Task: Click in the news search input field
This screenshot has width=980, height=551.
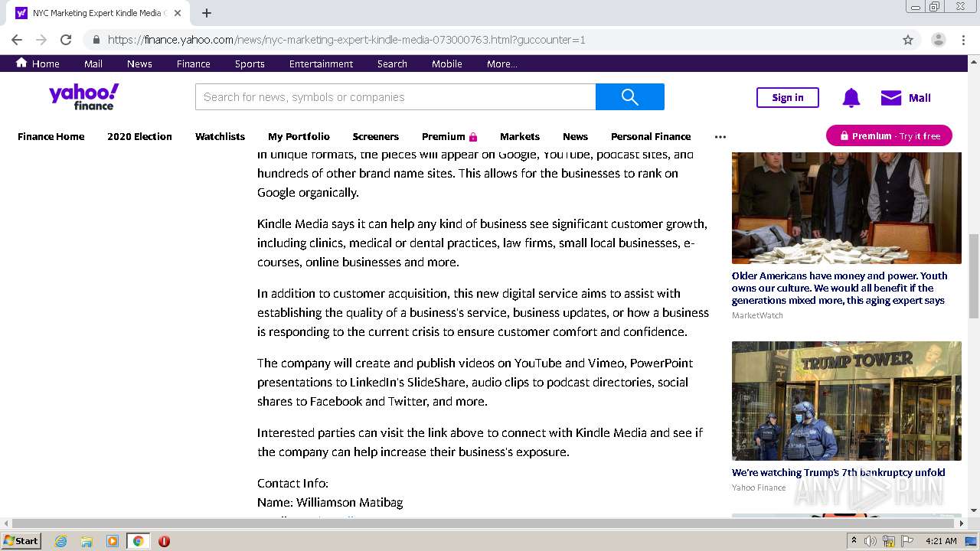Action: point(395,96)
